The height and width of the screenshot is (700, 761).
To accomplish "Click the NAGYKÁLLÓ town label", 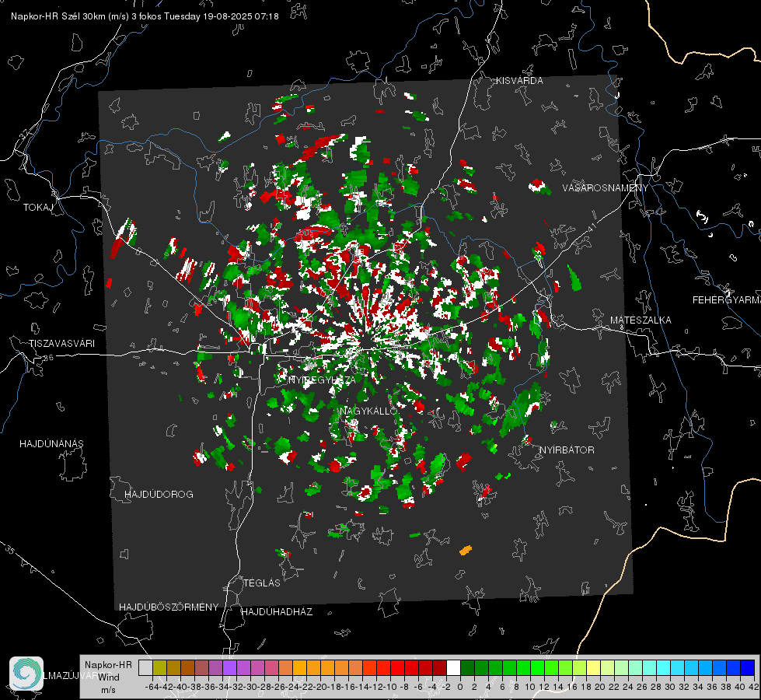I will tap(368, 411).
